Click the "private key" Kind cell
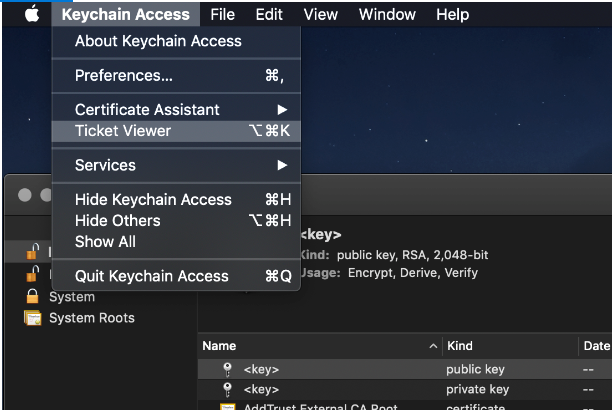 (477, 390)
